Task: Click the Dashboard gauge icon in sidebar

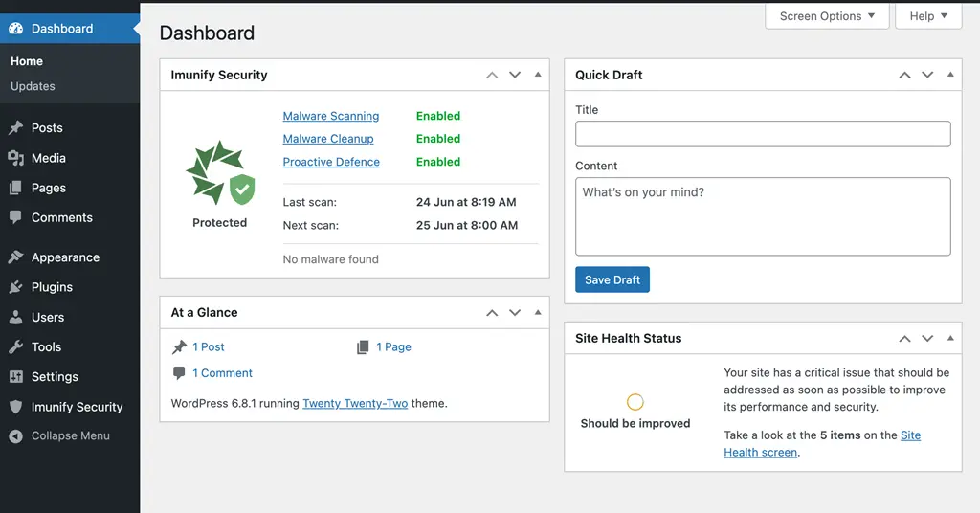Action: point(15,29)
